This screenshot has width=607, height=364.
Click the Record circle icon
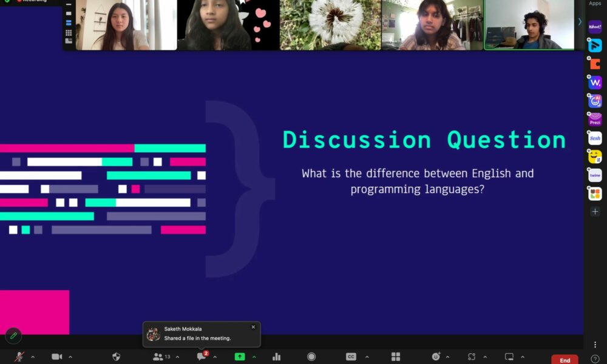(x=311, y=357)
